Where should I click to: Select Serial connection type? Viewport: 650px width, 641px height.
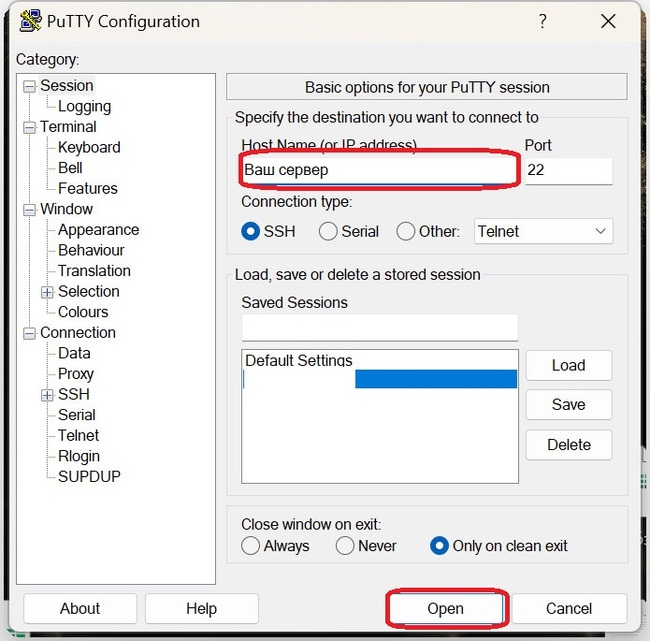(x=328, y=231)
